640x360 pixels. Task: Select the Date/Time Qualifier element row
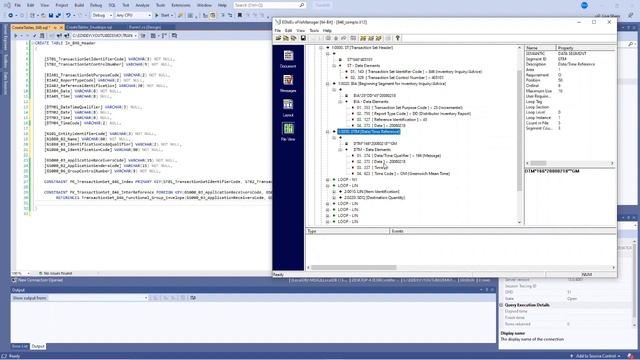399,156
